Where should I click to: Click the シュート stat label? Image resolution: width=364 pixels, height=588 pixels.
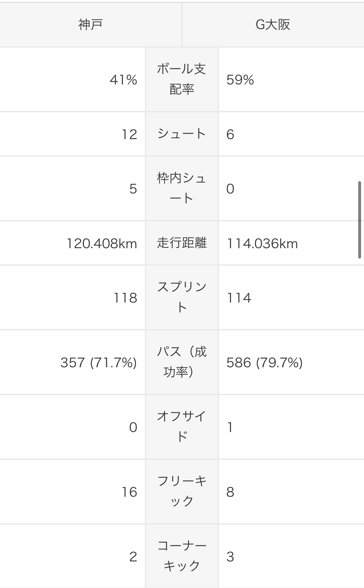click(182, 134)
